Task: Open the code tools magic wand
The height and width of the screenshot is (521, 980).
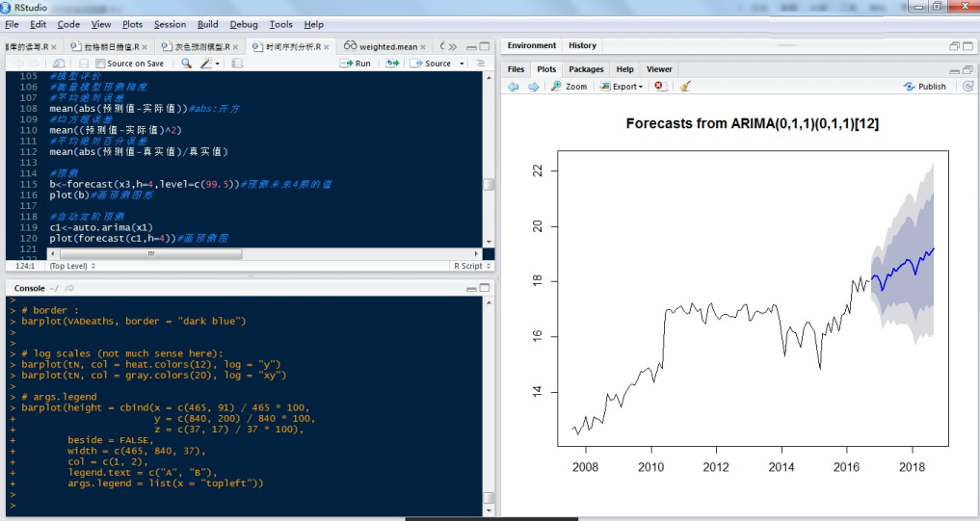Action: [x=206, y=64]
